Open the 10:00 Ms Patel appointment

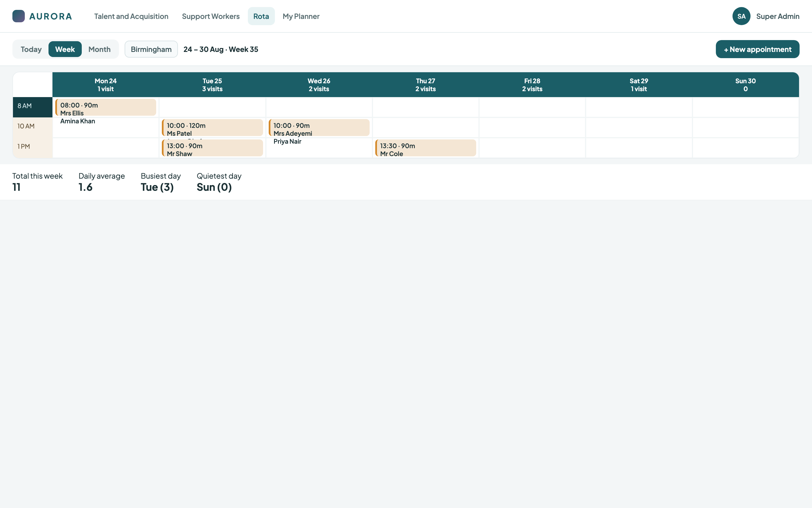[212, 127]
